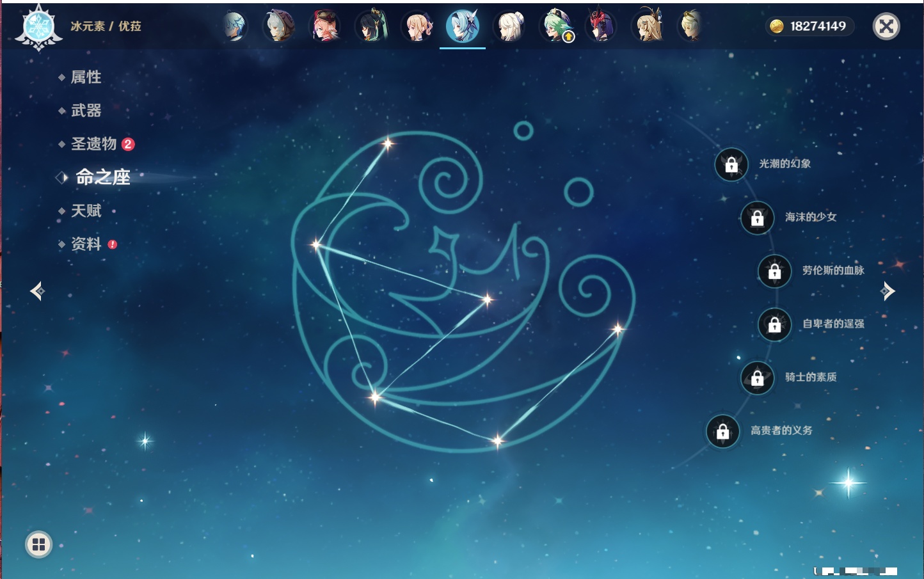Click the Mora balance 18274149
The width and height of the screenshot is (924, 579).
coord(809,26)
